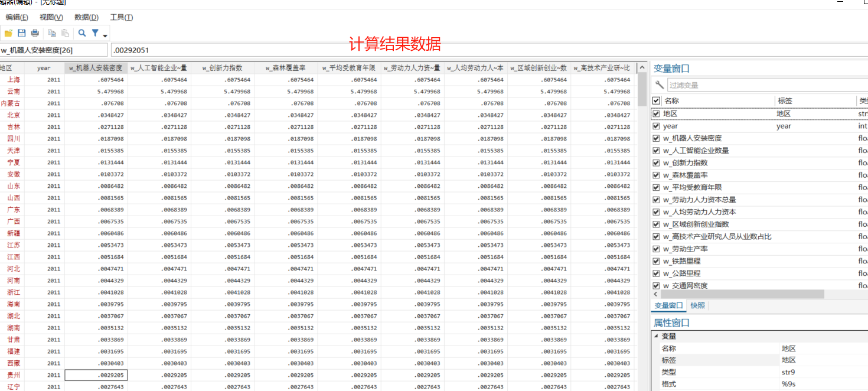The height and width of the screenshot is (391, 868).
Task: Open the 视图(V) menu
Action: (51, 17)
